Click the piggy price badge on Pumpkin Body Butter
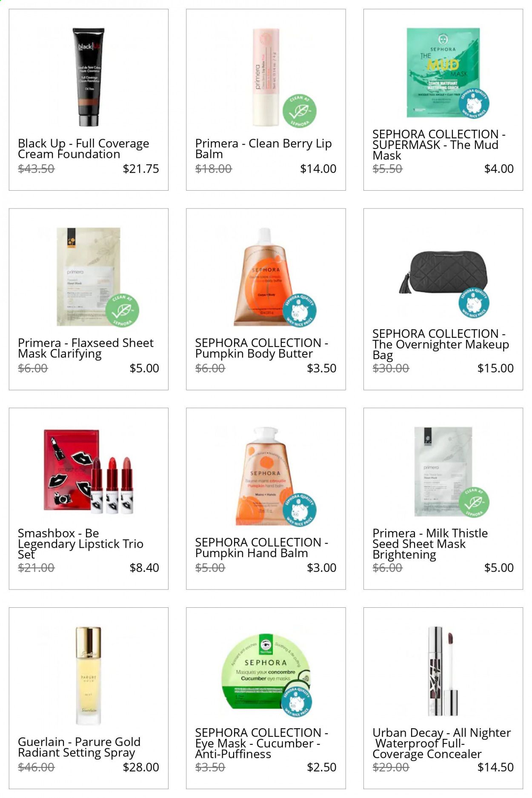The image size is (532, 798). [x=300, y=309]
